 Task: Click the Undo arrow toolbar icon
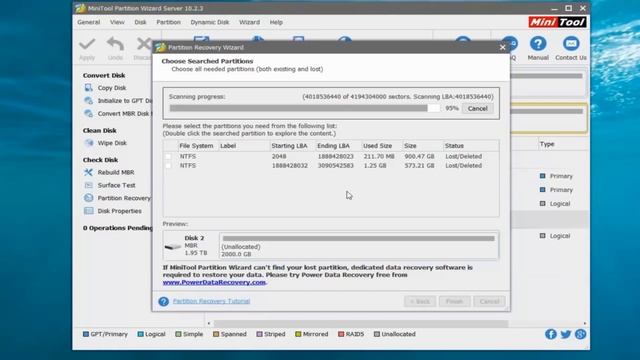tap(115, 44)
